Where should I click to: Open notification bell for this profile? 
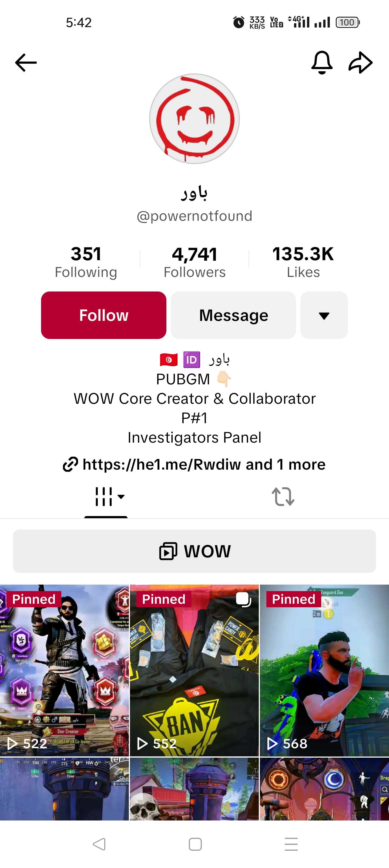pyautogui.click(x=322, y=63)
